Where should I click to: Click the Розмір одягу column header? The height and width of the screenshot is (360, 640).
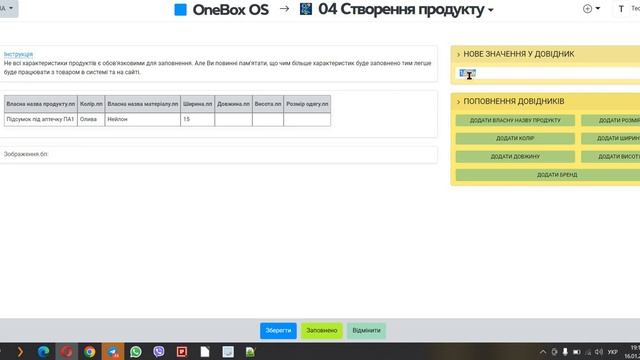coord(307,104)
